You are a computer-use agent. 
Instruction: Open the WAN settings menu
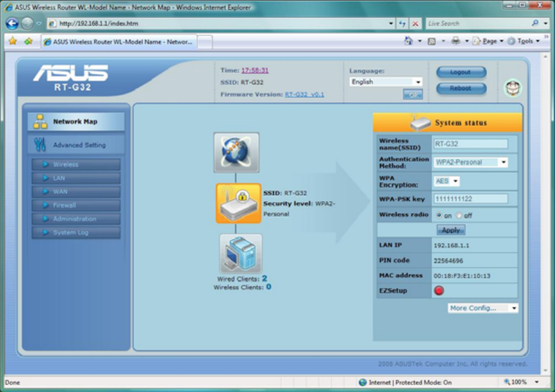(76, 191)
